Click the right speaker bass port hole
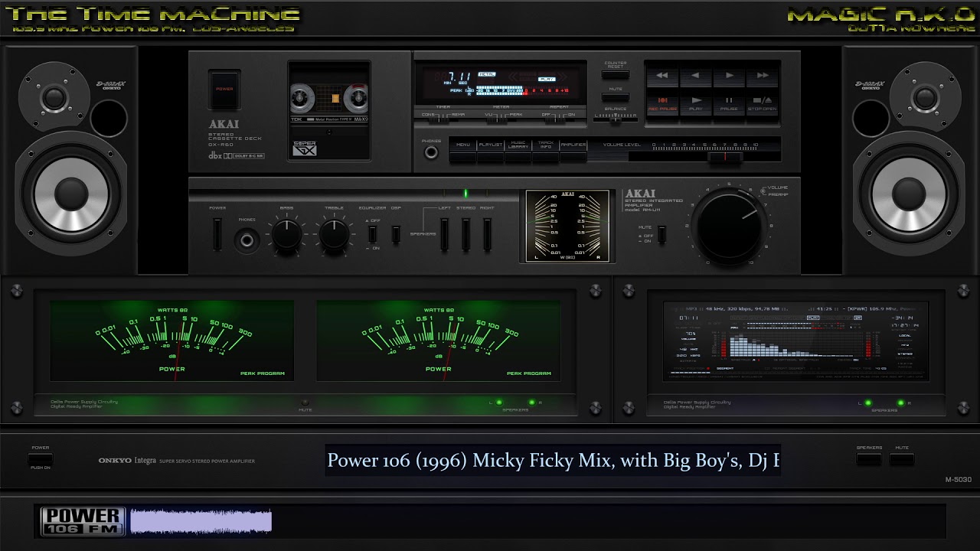 [x=871, y=118]
